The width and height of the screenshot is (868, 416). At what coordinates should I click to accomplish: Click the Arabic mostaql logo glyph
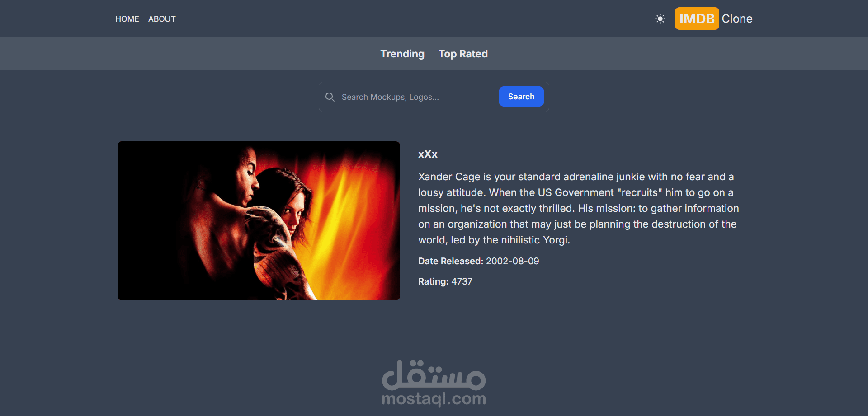click(434, 375)
